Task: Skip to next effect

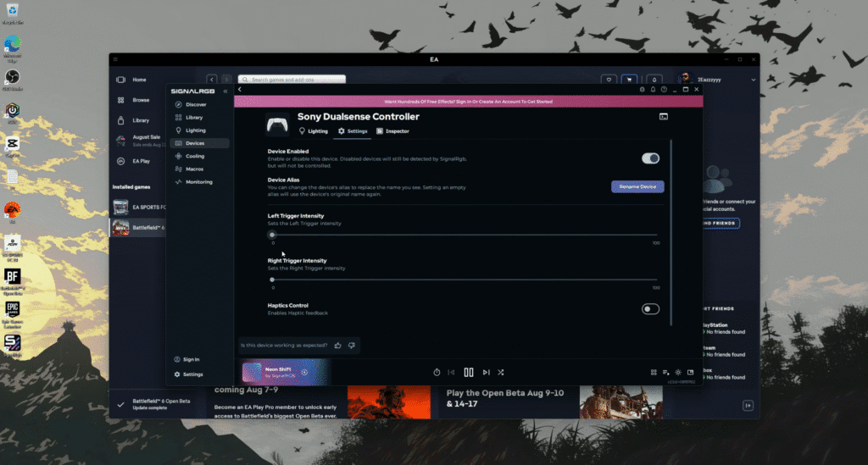Action: pos(486,373)
